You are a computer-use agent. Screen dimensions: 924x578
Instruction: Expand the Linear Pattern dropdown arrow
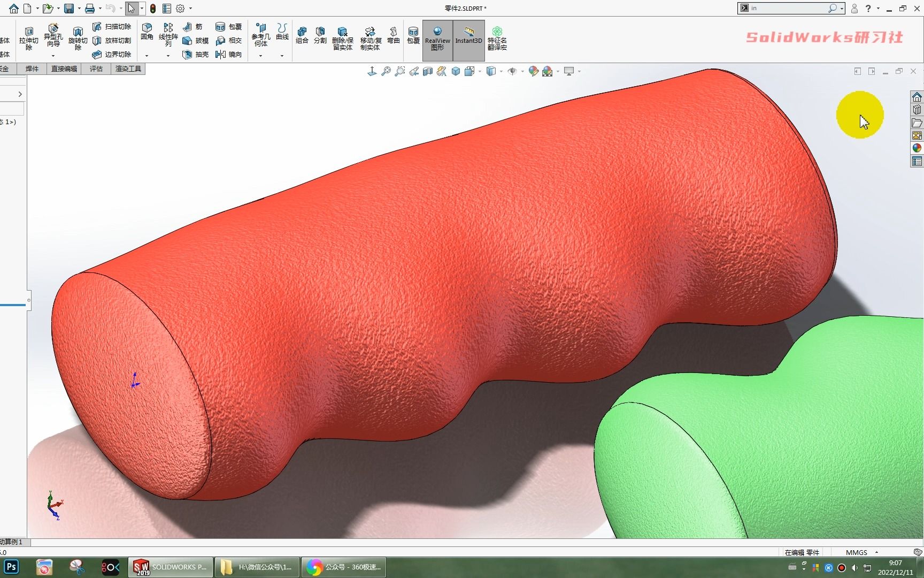(x=168, y=56)
